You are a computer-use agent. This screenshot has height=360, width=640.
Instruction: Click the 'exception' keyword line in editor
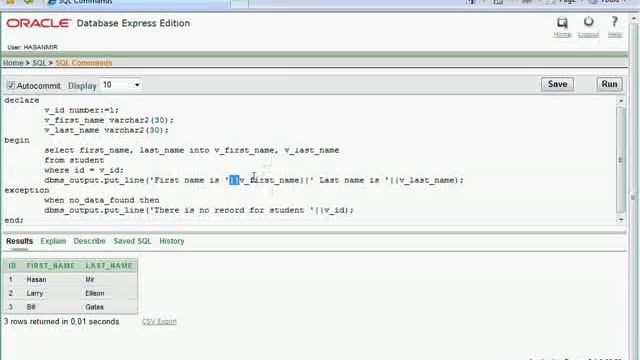coord(27,190)
